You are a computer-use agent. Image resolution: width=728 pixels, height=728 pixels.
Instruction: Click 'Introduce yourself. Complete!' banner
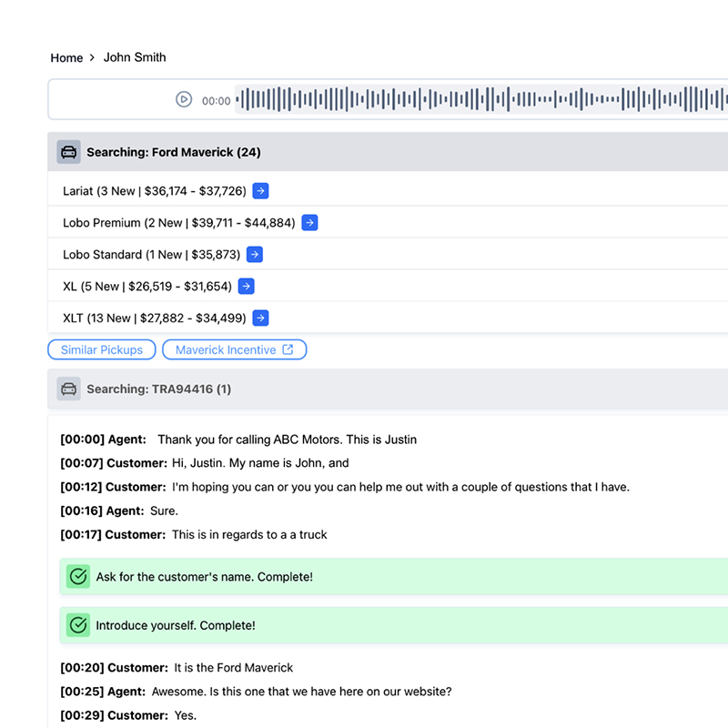click(394, 625)
